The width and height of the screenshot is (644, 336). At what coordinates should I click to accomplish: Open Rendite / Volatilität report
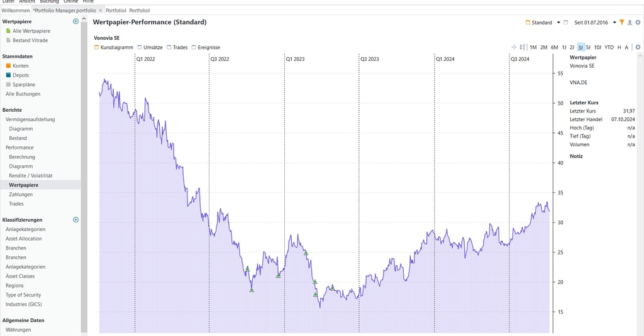tap(30, 176)
